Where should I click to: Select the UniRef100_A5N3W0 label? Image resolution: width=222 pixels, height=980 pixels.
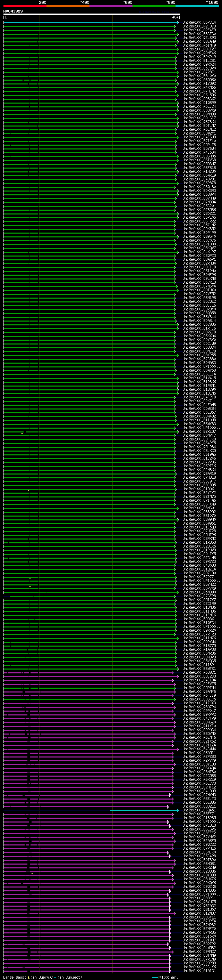[x=199, y=592]
